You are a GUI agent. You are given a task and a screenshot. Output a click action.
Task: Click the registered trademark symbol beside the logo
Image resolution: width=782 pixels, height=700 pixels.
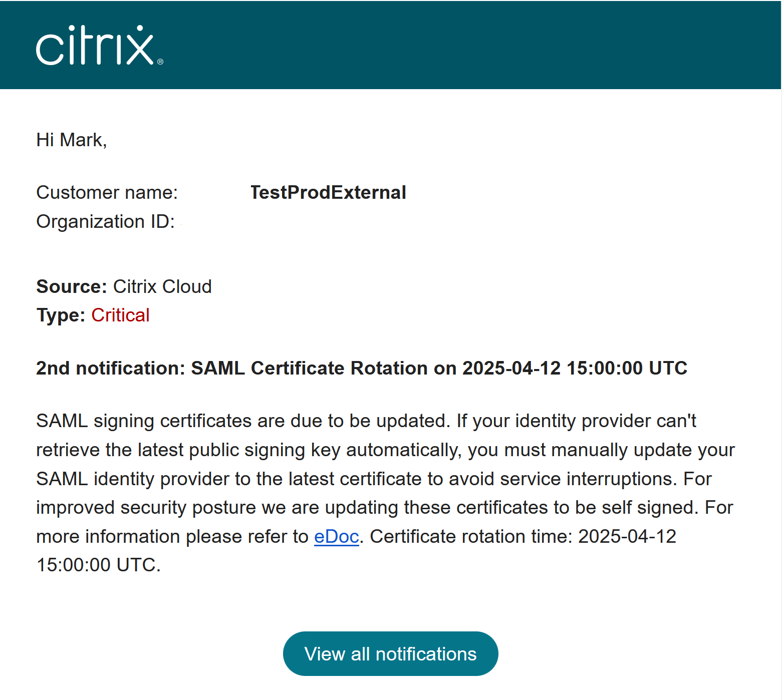[160, 62]
